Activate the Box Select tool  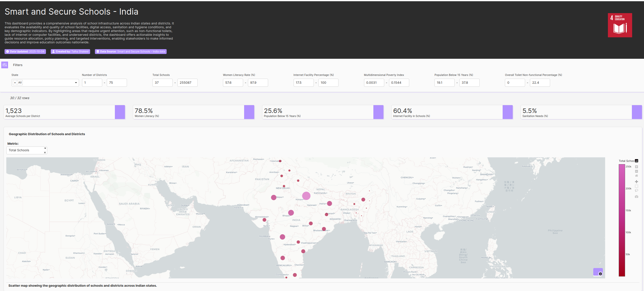pos(636,186)
